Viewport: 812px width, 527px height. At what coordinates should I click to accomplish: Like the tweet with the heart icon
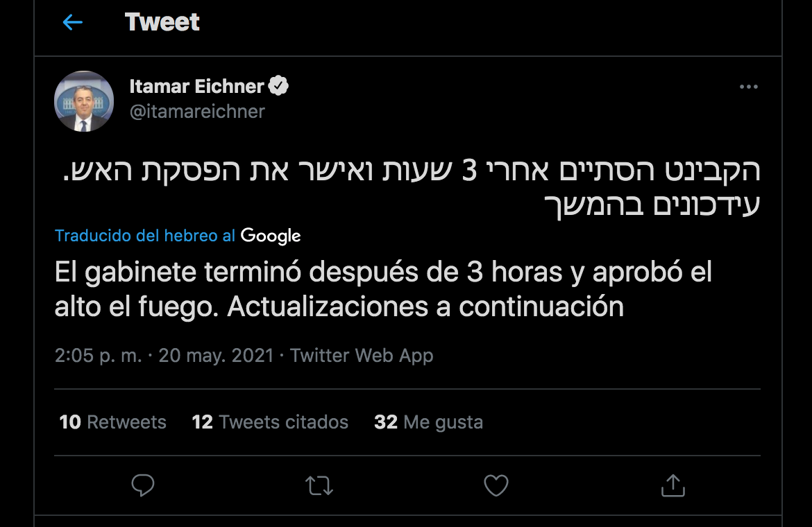click(x=496, y=485)
